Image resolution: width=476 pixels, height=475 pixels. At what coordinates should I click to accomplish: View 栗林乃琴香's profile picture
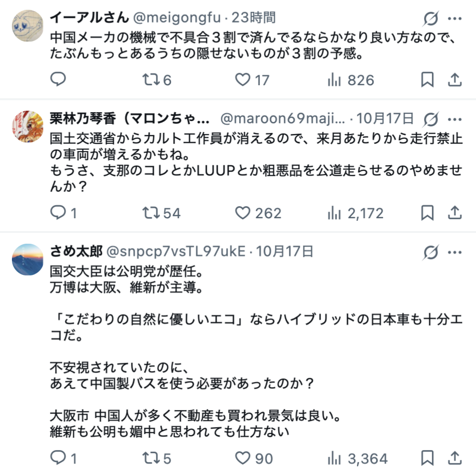click(27, 126)
